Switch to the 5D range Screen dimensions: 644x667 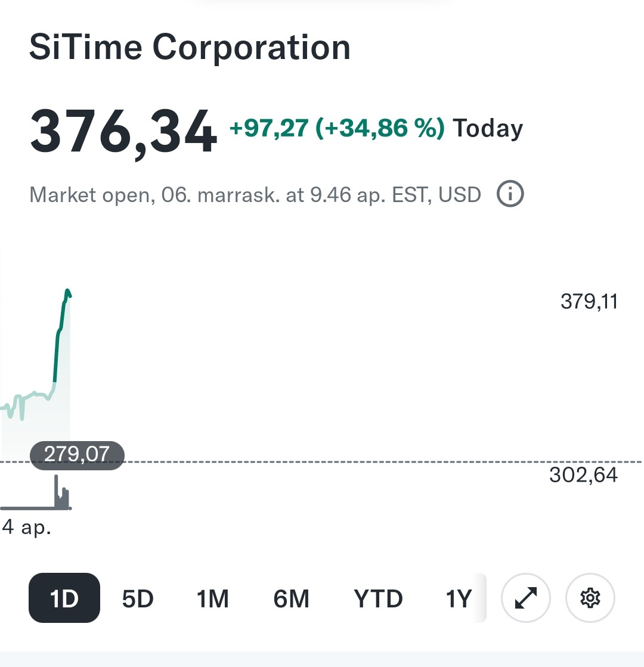coord(138,598)
